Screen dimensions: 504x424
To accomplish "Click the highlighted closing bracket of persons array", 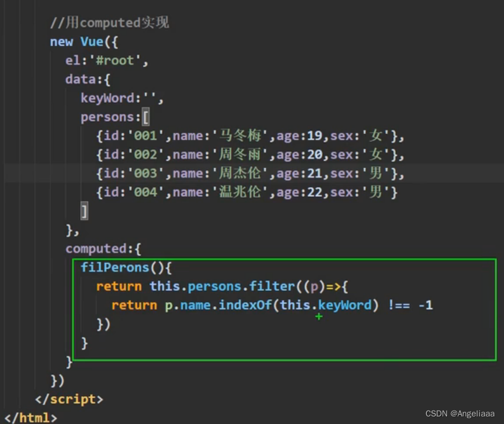I will coord(84,211).
